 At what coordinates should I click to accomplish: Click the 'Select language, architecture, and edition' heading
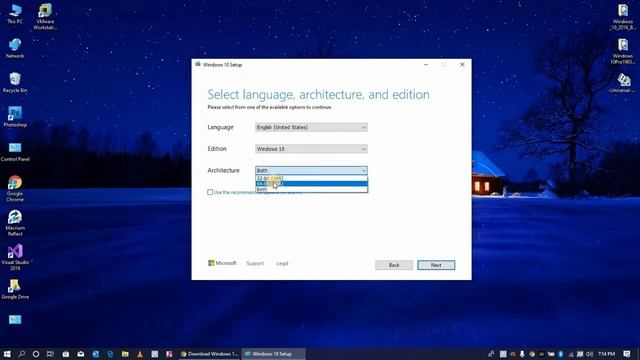(318, 94)
